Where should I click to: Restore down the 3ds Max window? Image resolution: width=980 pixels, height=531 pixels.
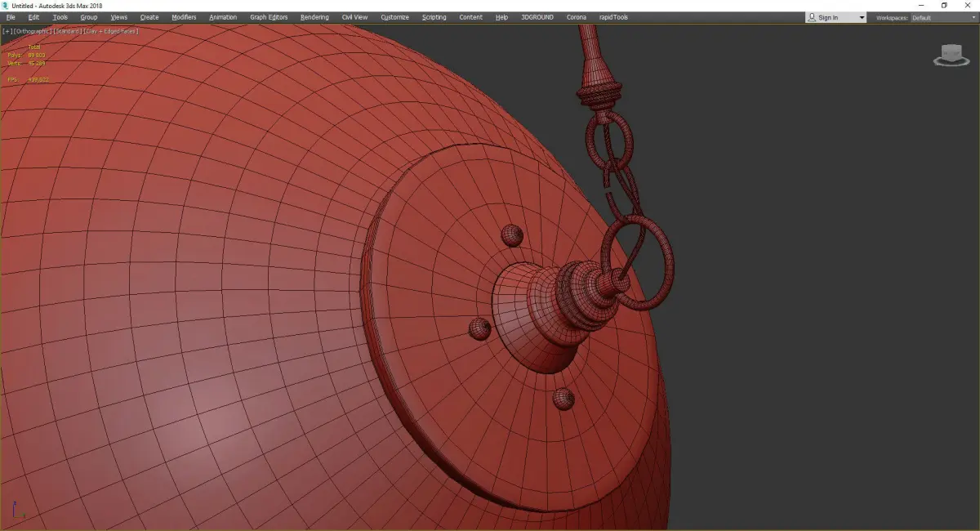[x=944, y=5]
